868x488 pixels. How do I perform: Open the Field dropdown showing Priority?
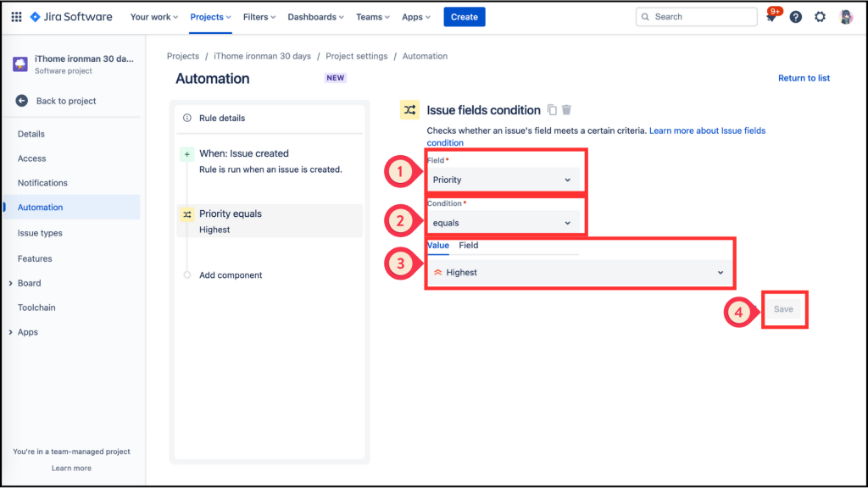503,180
